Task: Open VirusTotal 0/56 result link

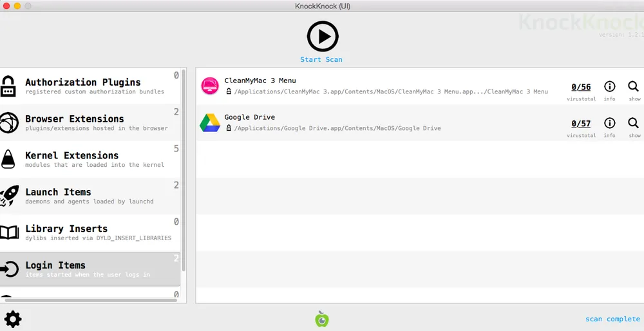Action: pyautogui.click(x=581, y=87)
